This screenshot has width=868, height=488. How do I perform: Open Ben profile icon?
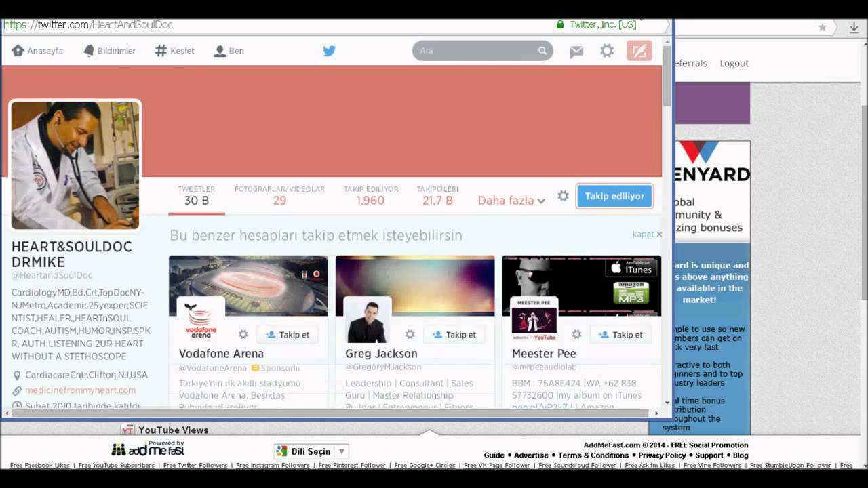coord(220,51)
